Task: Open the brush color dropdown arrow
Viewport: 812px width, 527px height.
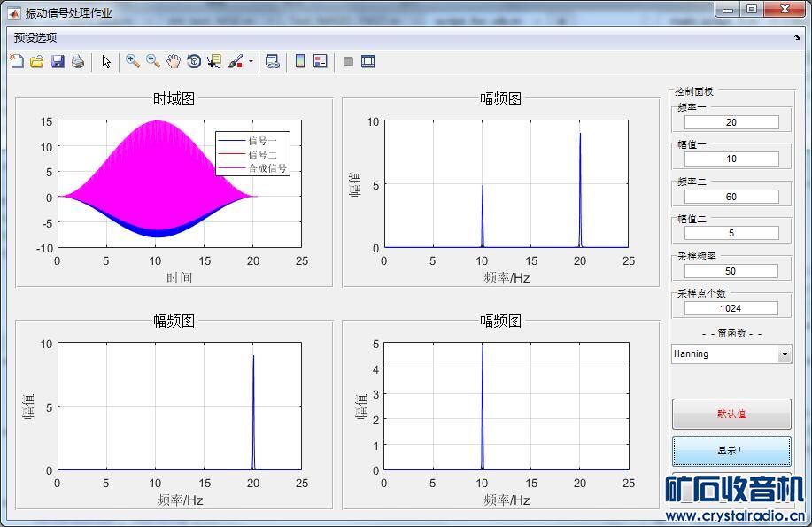Action: tap(251, 62)
